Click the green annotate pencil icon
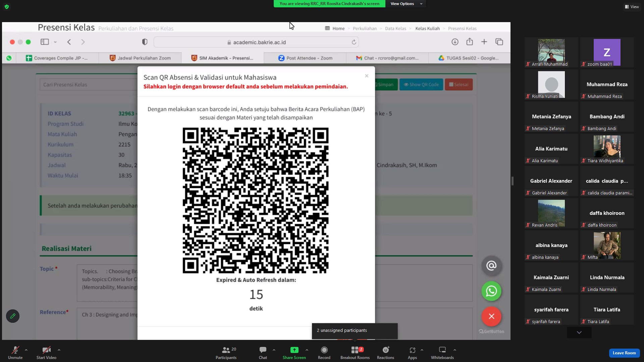Screen dimensions: 644x362 pos(13,316)
